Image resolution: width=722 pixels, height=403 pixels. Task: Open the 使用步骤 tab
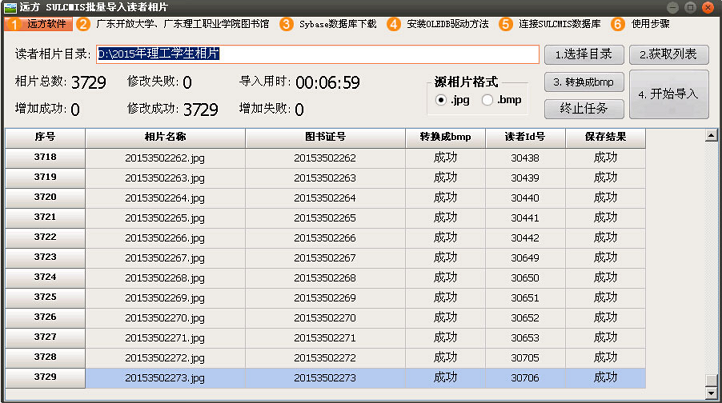click(x=641, y=24)
